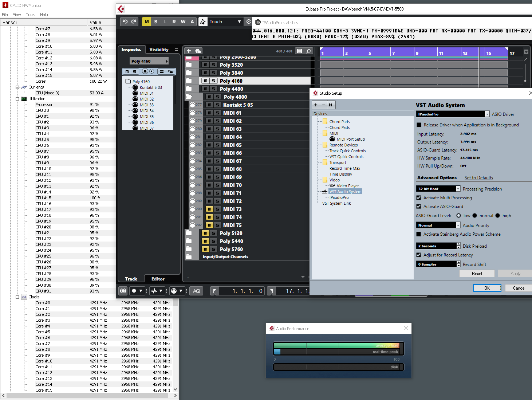Click the inspector Lock icon
This screenshot has height=400, width=532.
170,71
